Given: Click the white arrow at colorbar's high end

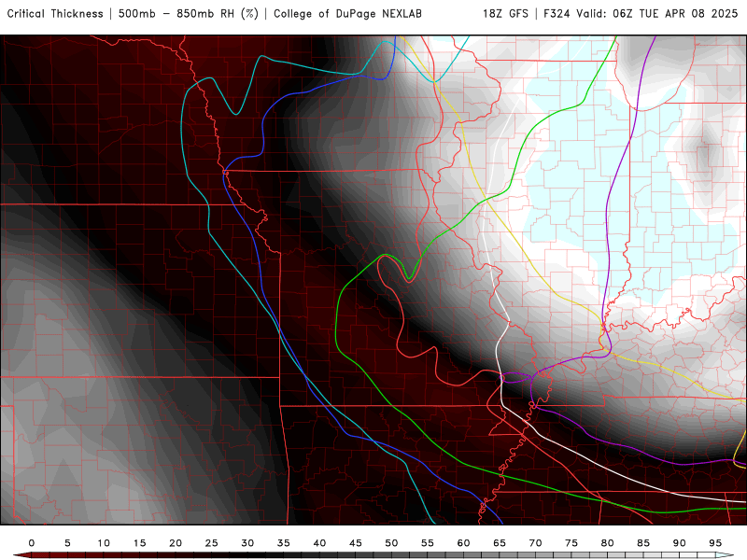Looking at the screenshot, I should pos(726,555).
